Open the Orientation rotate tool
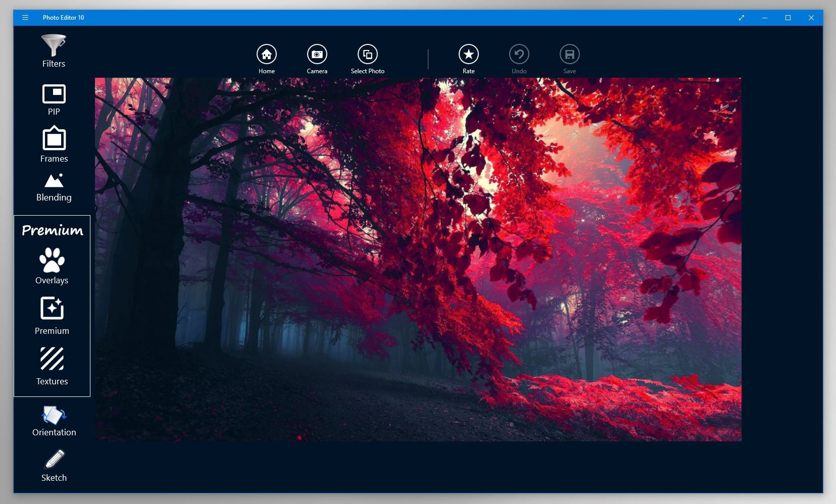 (x=54, y=421)
